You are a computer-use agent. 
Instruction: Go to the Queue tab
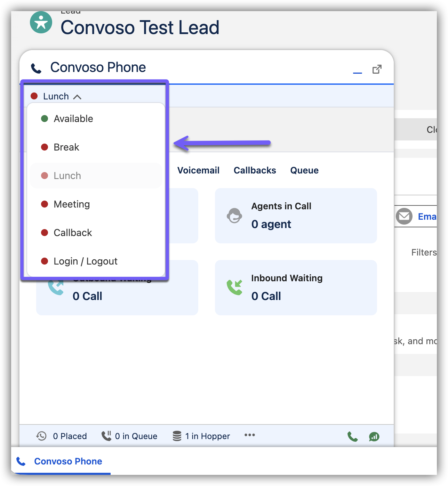(304, 170)
